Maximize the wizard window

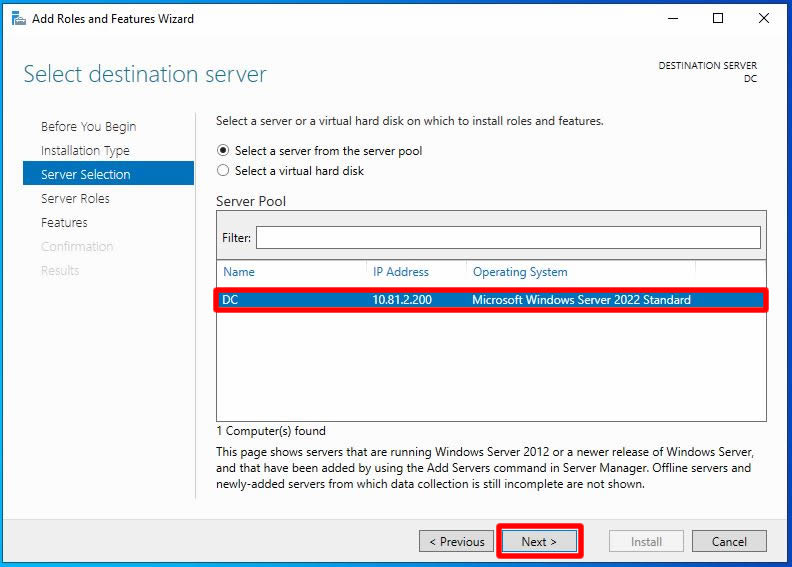pos(718,19)
